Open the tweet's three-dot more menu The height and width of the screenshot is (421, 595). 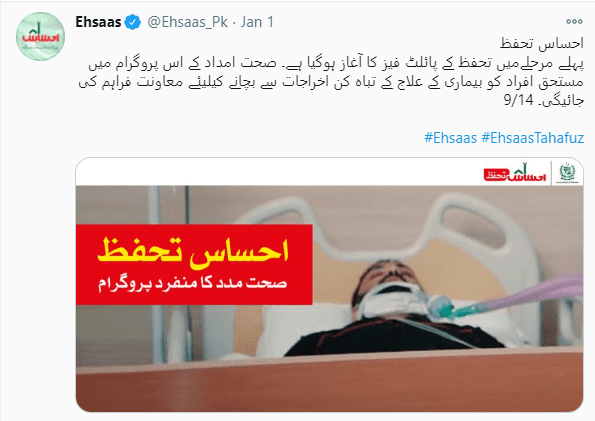click(x=574, y=22)
